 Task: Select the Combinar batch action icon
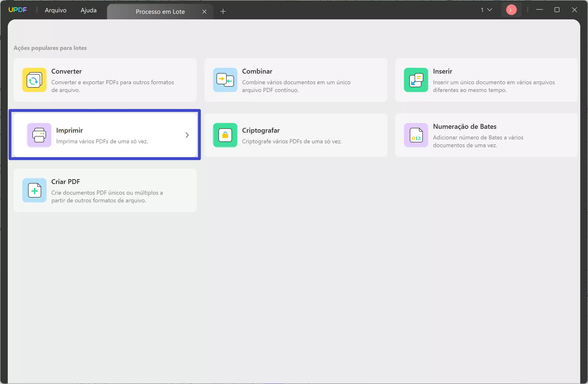coord(225,79)
